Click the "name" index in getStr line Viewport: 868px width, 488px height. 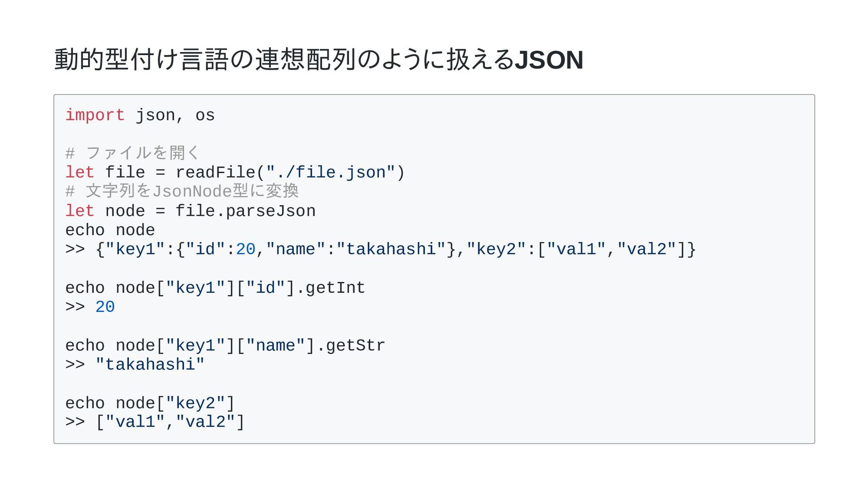275,346
